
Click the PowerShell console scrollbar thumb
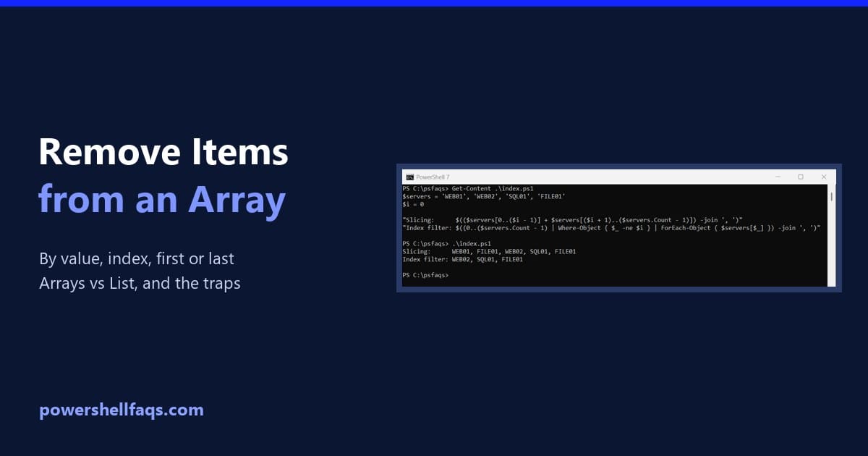click(x=832, y=195)
